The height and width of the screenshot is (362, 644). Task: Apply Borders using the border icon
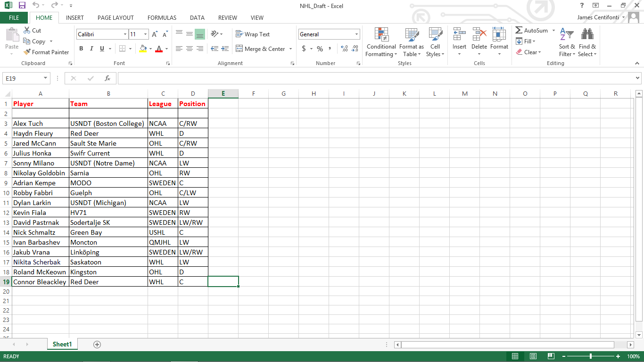pyautogui.click(x=122, y=49)
